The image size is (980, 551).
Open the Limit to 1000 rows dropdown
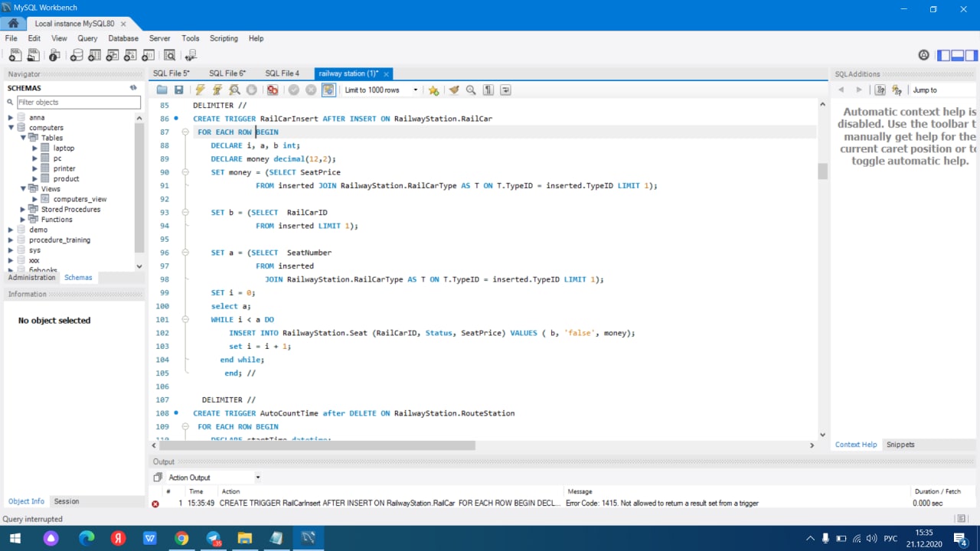pyautogui.click(x=381, y=90)
